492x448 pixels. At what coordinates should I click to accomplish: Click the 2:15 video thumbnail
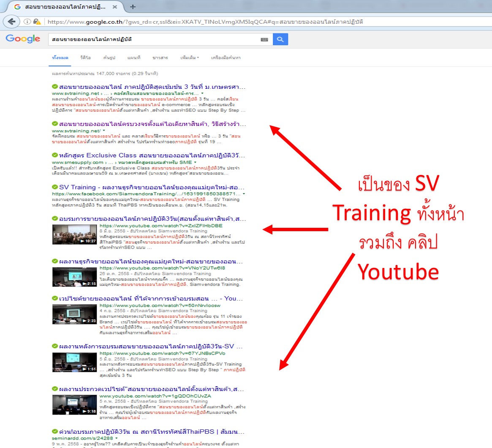point(74,277)
